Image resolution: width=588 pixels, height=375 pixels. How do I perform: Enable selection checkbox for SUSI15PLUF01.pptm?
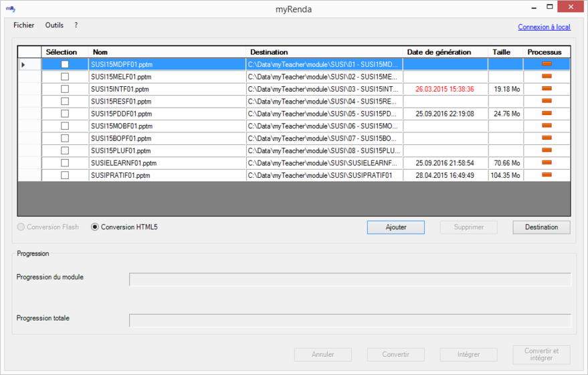65,150
